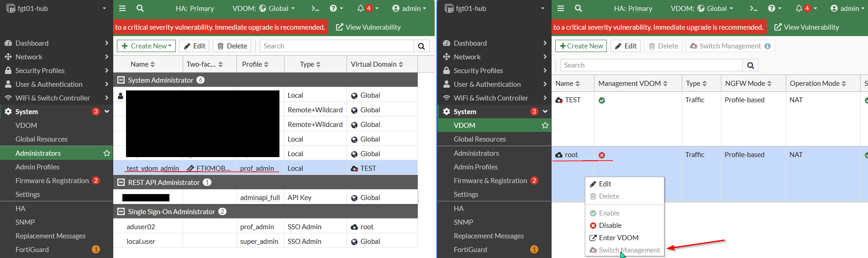The width and height of the screenshot is (868, 258).
Task: Toggle the hamburger menu in right top bar
Action: click(561, 8)
